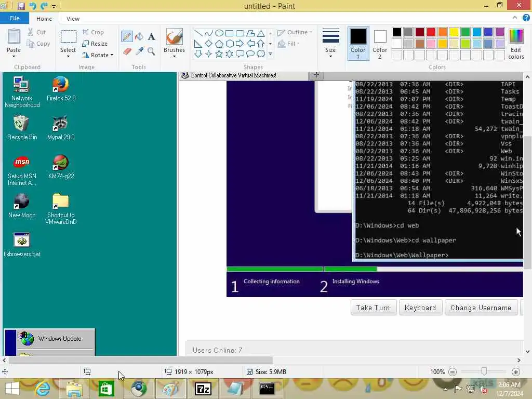Viewport: 532px width, 399px height.
Task: Open Internet Explorer from the taskbar
Action: point(43,389)
